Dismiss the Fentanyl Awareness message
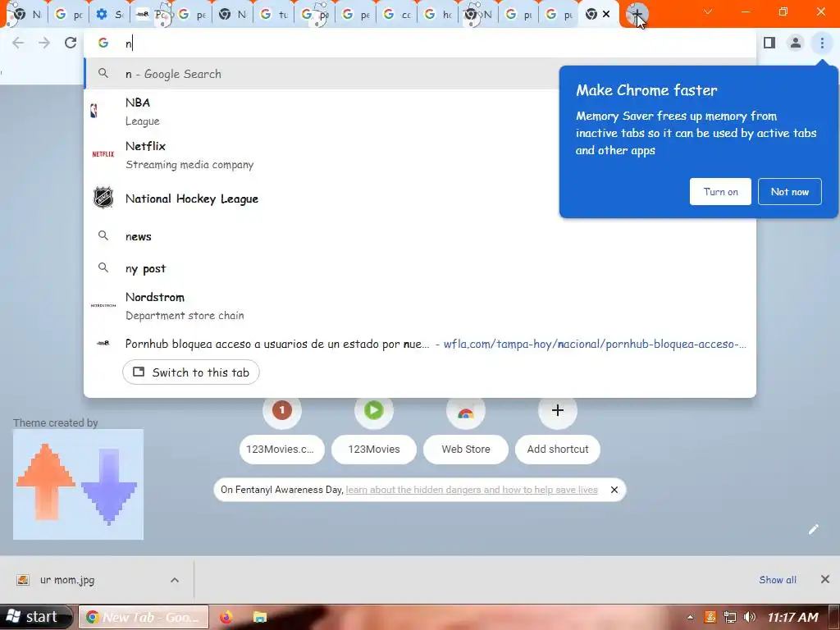840x630 pixels. click(614, 490)
